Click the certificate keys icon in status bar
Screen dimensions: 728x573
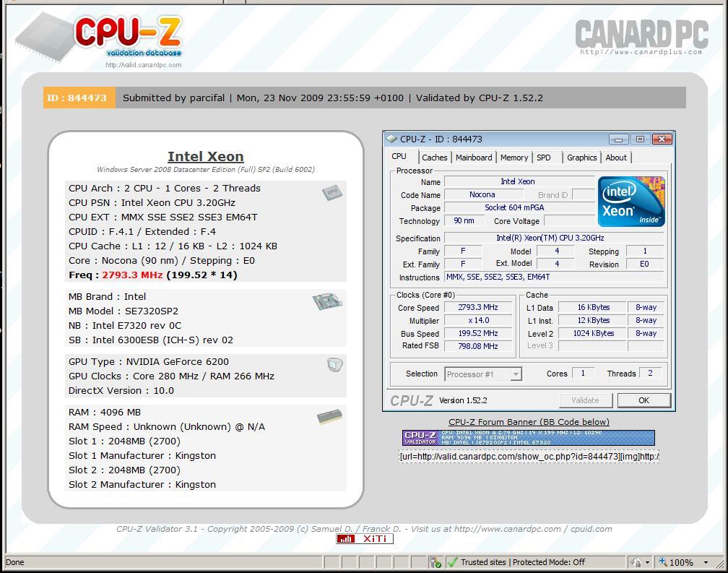[x=435, y=562]
